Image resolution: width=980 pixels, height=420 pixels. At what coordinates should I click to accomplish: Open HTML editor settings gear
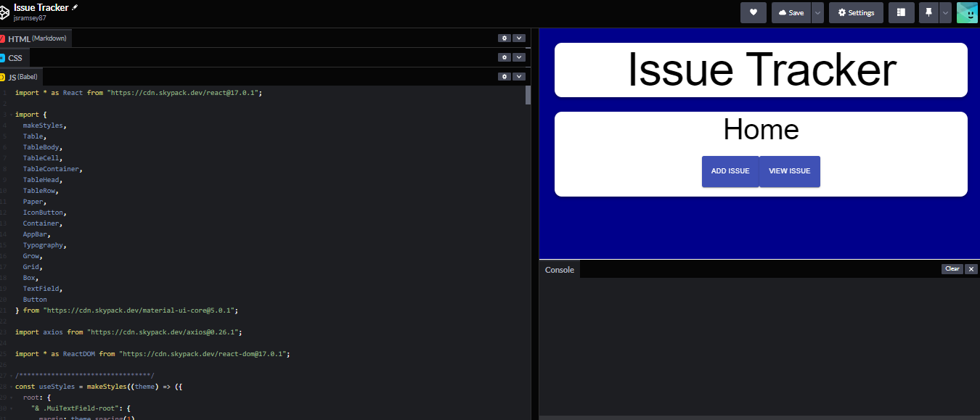click(504, 38)
